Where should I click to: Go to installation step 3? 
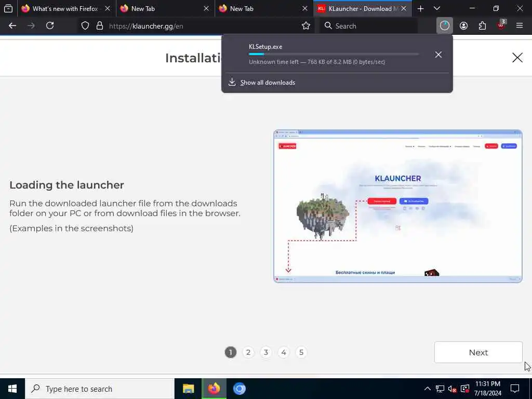(x=266, y=352)
